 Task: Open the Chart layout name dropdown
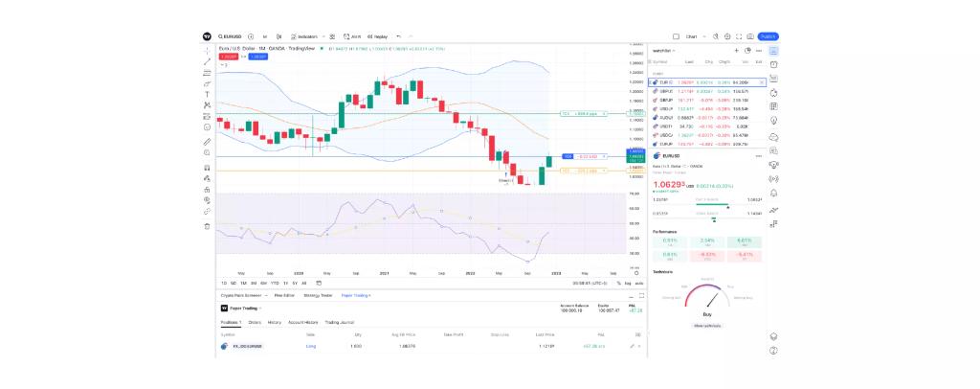[x=695, y=37]
